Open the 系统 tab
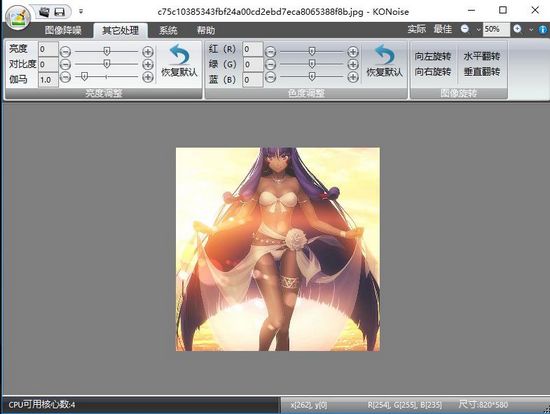 [168, 30]
